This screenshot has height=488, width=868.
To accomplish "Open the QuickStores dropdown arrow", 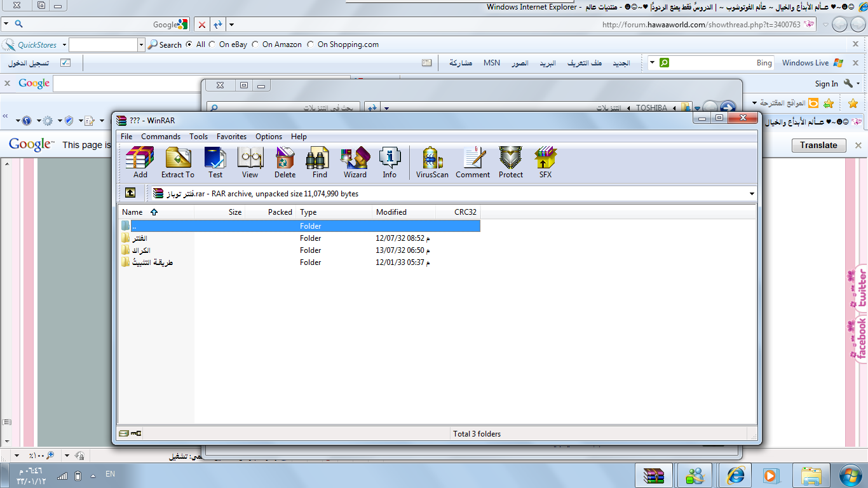I will point(64,45).
